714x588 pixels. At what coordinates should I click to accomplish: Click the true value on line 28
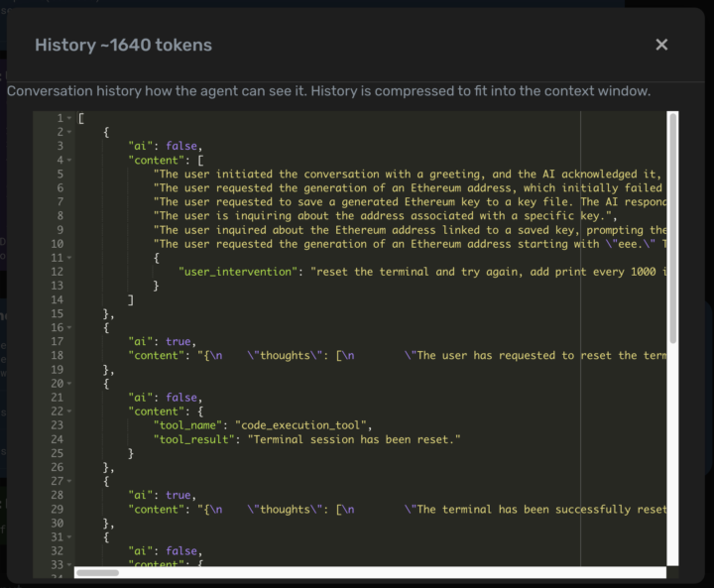pos(178,495)
